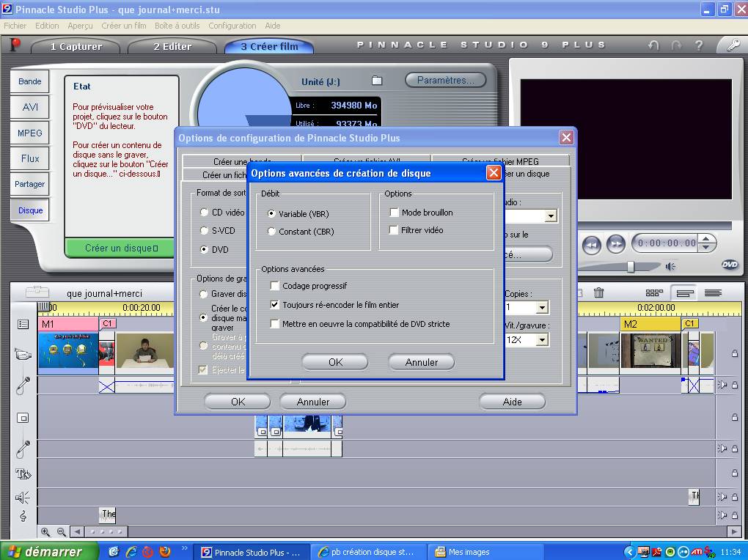Image resolution: width=748 pixels, height=560 pixels.
Task: Uncheck Toujours ré-encoder le film entier
Action: 275,304
